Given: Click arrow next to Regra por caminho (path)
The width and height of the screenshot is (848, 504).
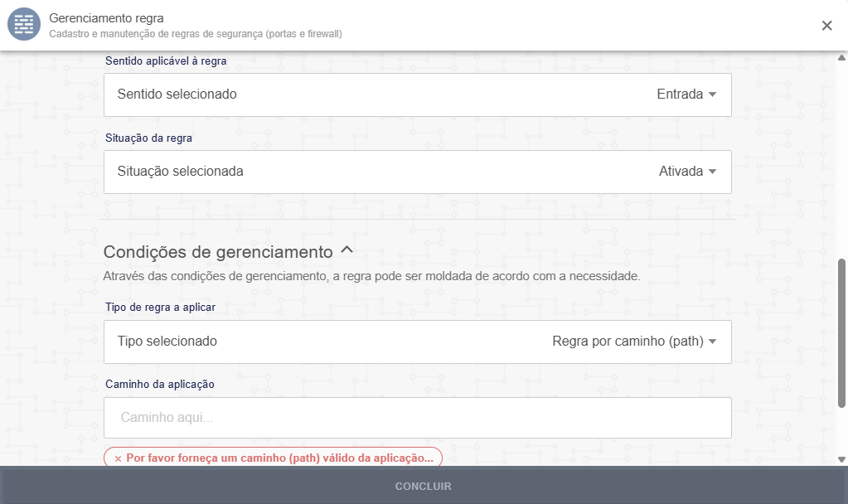Looking at the screenshot, I should pos(712,342).
